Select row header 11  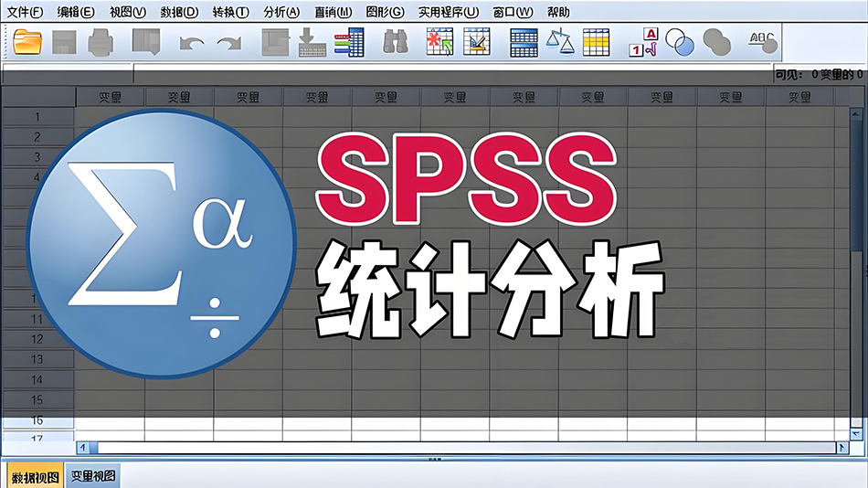click(37, 319)
